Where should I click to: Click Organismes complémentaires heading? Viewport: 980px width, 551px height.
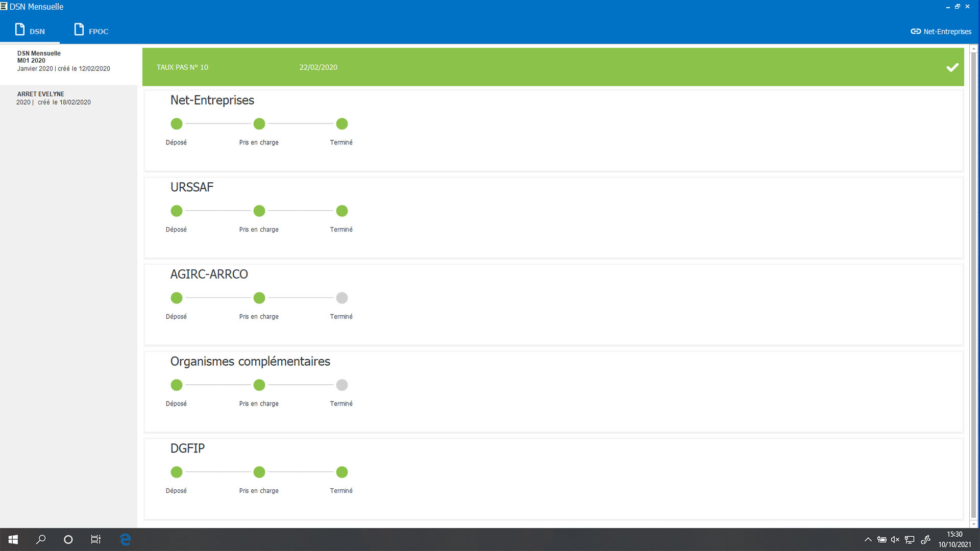(250, 362)
